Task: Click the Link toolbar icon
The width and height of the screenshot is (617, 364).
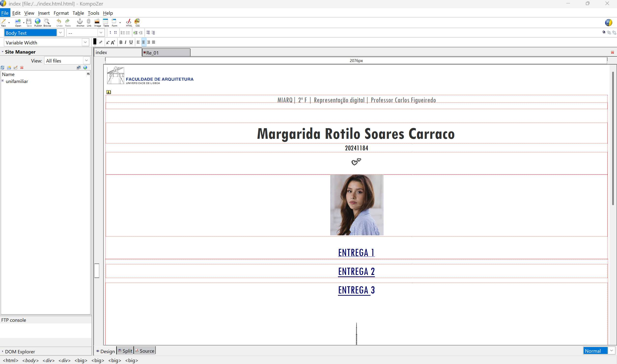Action: click(x=89, y=22)
